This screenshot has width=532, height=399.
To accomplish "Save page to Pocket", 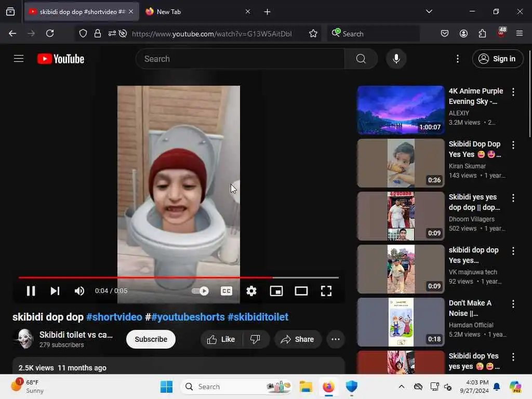I will coord(445,33).
